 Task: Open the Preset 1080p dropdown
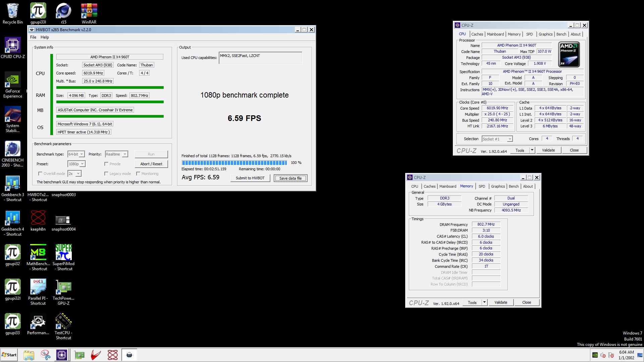pos(76,164)
